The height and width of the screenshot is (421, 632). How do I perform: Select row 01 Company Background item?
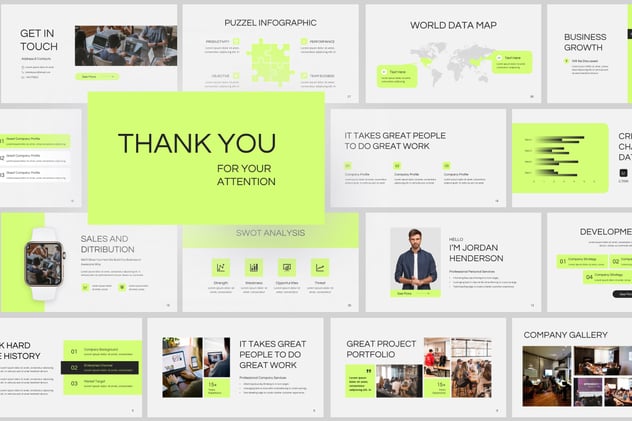coord(101,350)
